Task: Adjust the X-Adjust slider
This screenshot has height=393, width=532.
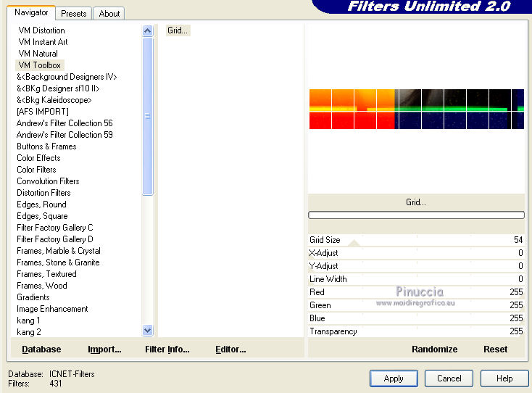Action: [x=416, y=253]
